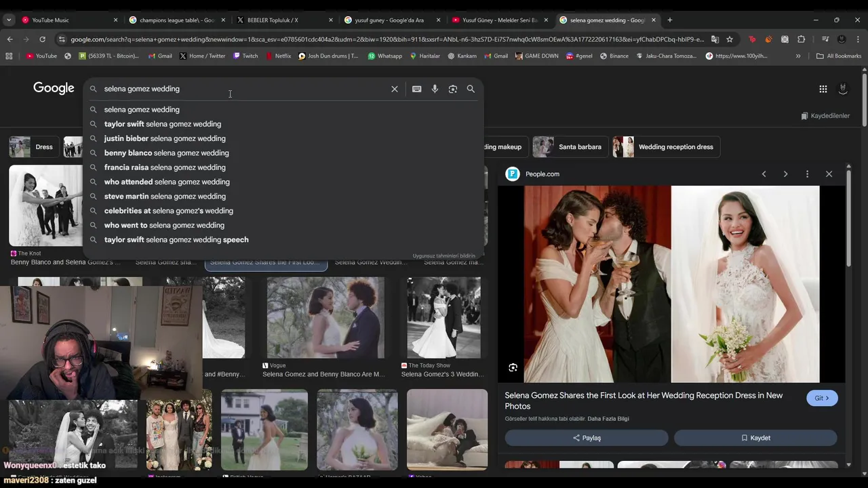Show previous image in preview panel
Screen dimensions: 868x488
764,174
